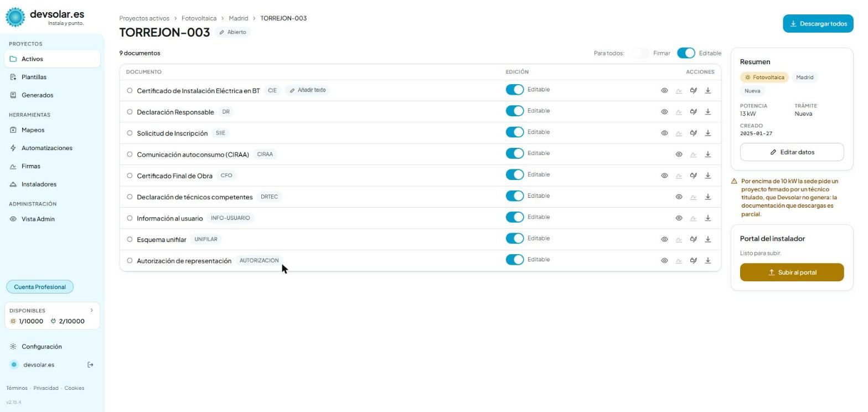Click the 'Abierto' status badge
The width and height of the screenshot is (868, 412).
pyautogui.click(x=232, y=32)
